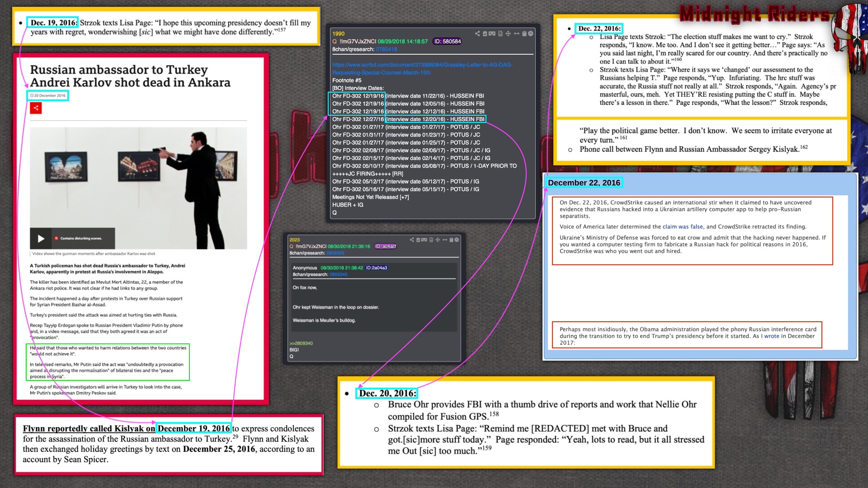Click the timestamp 08/29/2018 14:18:57

402,42
